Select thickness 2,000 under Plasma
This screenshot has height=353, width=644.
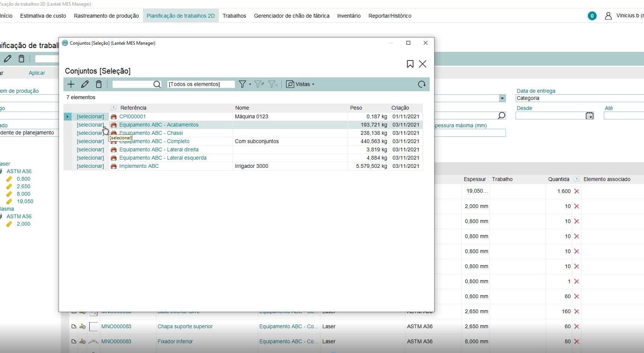[23, 224]
